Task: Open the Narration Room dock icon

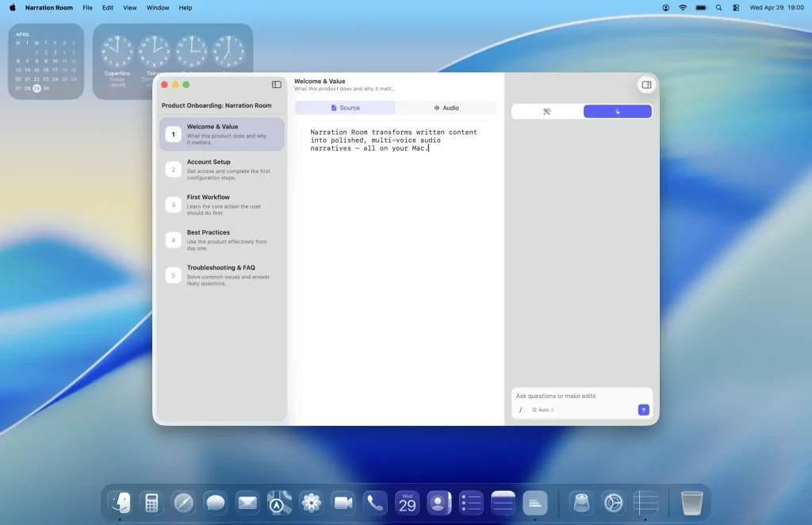Action: click(x=535, y=503)
